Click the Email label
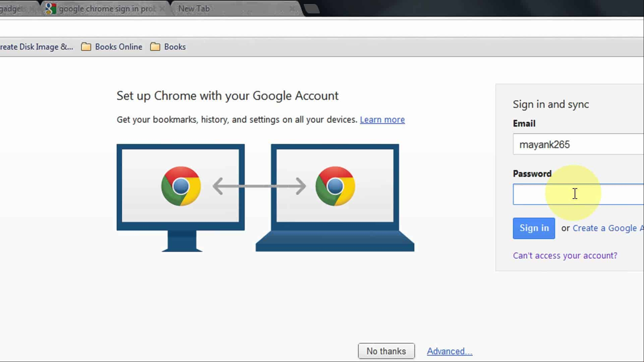 [x=524, y=124]
